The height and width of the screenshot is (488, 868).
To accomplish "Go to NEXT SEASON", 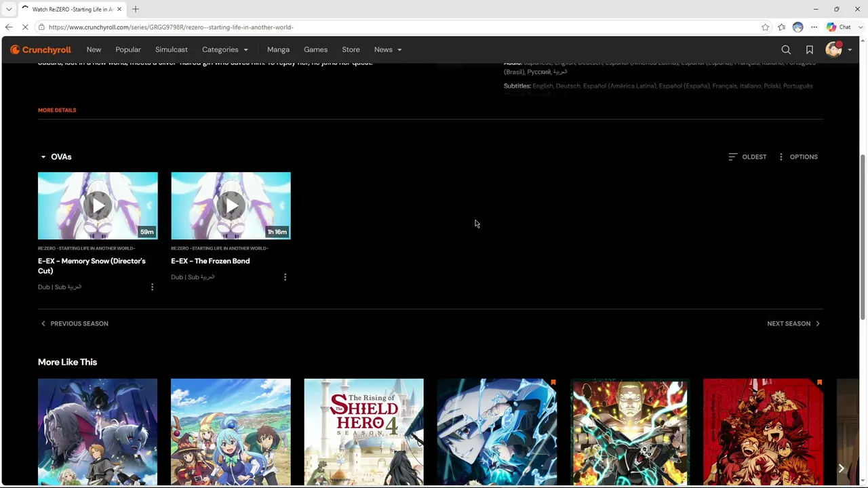I will 794,323.
